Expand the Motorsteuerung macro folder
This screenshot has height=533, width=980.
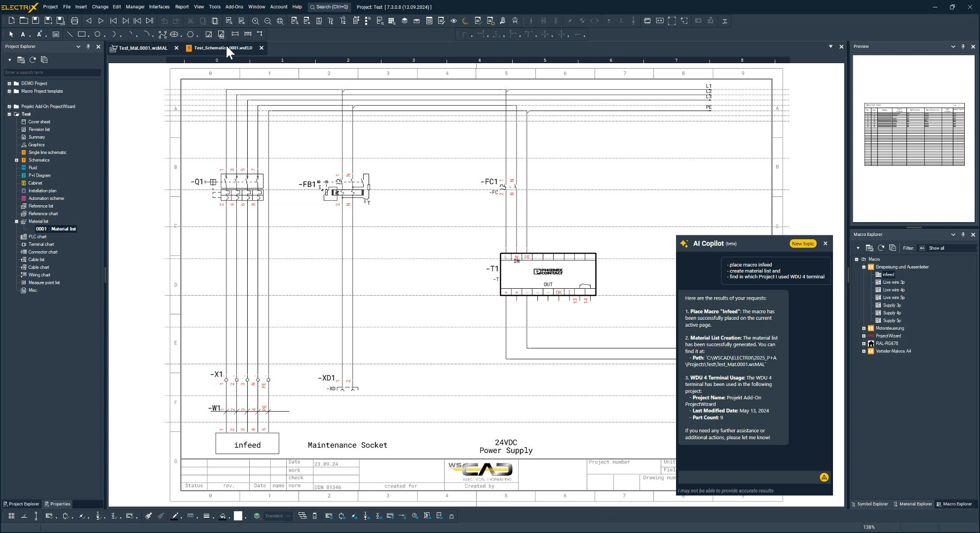[x=864, y=328]
